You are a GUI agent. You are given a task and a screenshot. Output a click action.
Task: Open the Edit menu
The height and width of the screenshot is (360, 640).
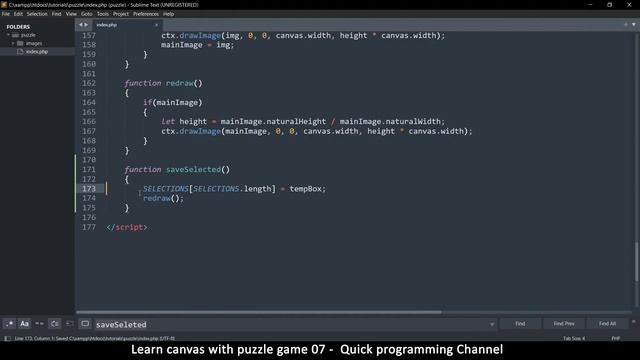[x=18, y=14]
